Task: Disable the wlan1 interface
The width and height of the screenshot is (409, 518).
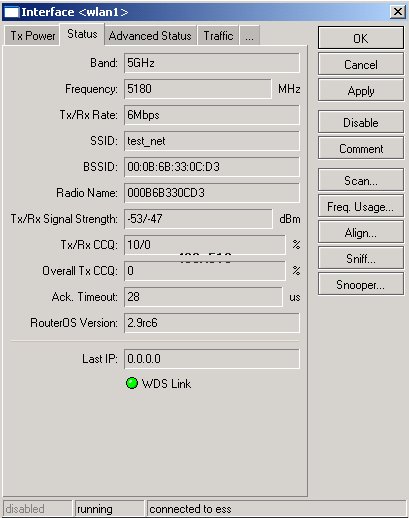Action: coord(361,122)
